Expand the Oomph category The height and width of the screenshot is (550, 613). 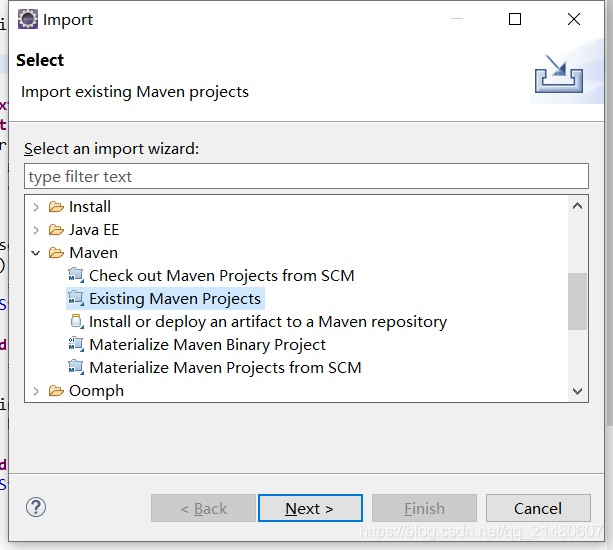(36, 391)
